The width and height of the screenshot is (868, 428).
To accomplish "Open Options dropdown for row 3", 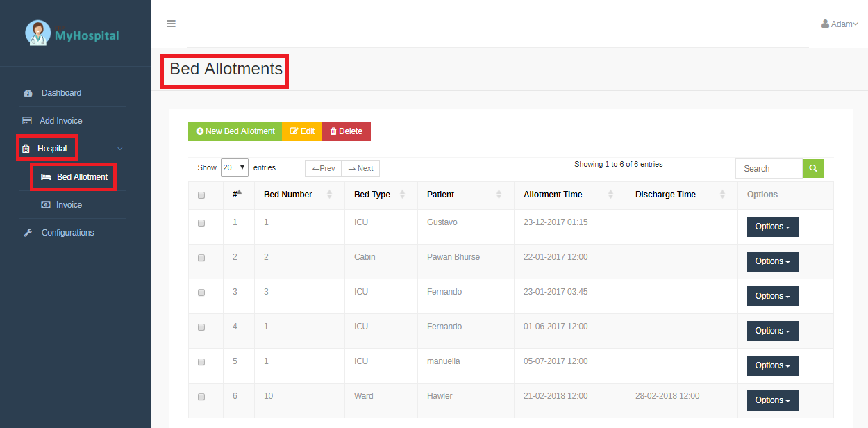I will pyautogui.click(x=772, y=296).
